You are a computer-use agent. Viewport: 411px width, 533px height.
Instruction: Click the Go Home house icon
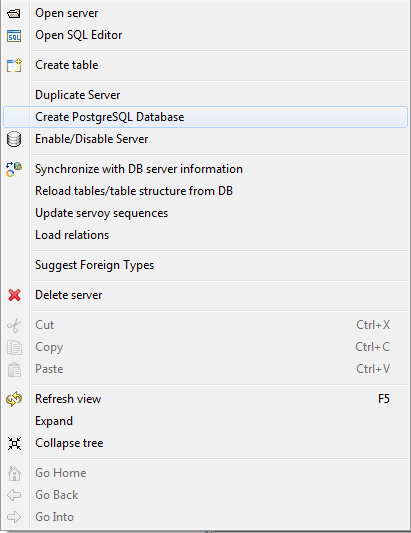(x=14, y=473)
